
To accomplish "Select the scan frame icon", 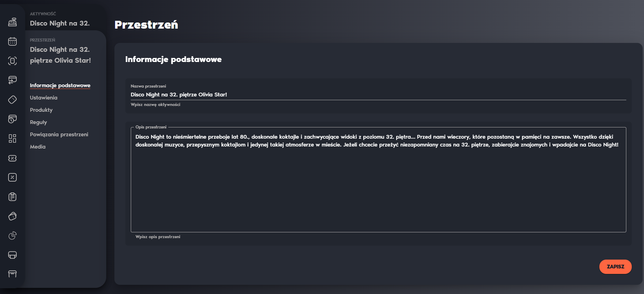I will [12, 61].
